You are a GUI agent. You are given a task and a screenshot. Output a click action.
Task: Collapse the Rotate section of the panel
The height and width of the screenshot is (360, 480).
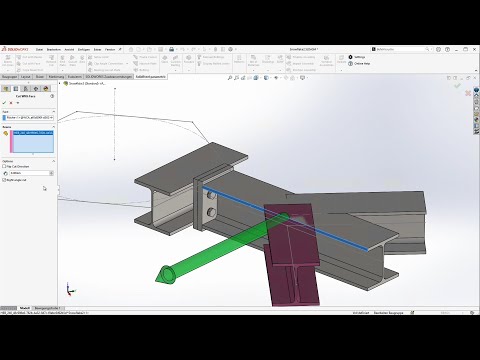click(54, 127)
